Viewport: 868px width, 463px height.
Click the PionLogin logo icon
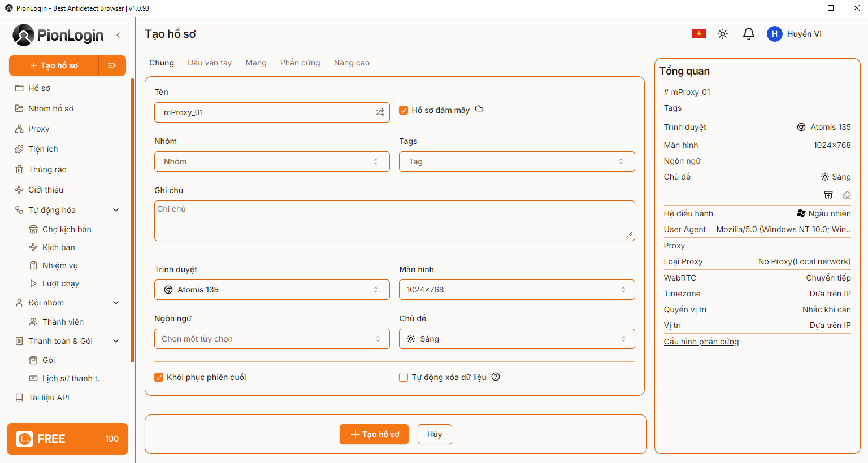(23, 35)
